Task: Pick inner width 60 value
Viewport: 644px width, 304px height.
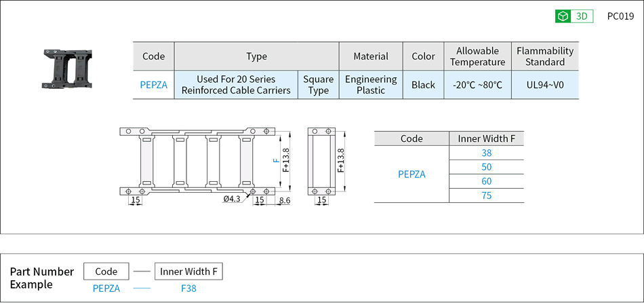Action: tap(486, 181)
